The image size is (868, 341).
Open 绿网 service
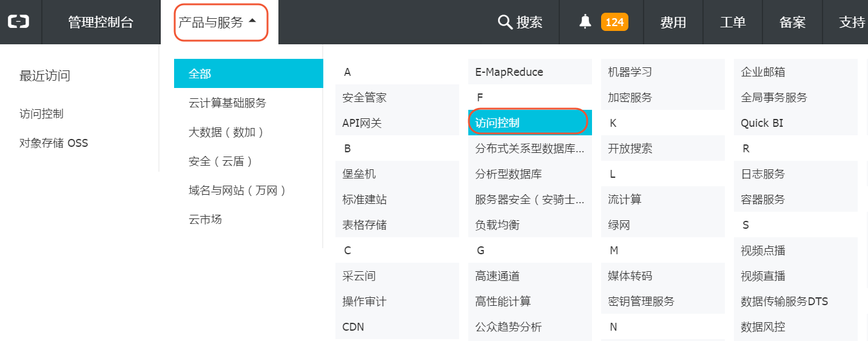point(663,225)
